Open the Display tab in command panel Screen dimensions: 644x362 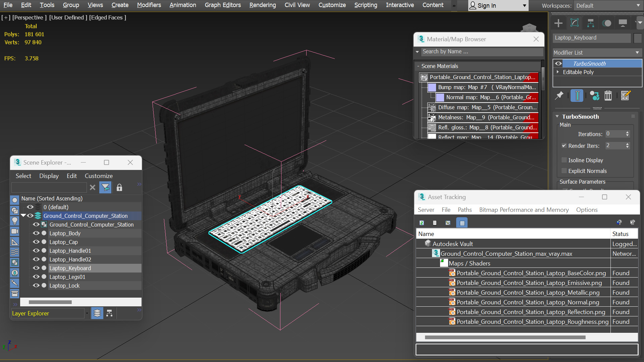623,23
